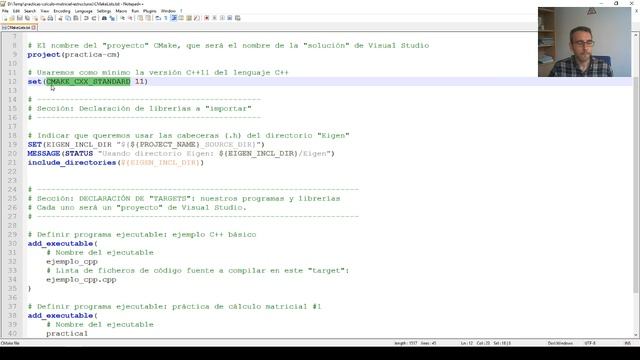Click the 'Ln : 12' status bar entry
Viewport: 640px width, 360px height.
coord(467,343)
